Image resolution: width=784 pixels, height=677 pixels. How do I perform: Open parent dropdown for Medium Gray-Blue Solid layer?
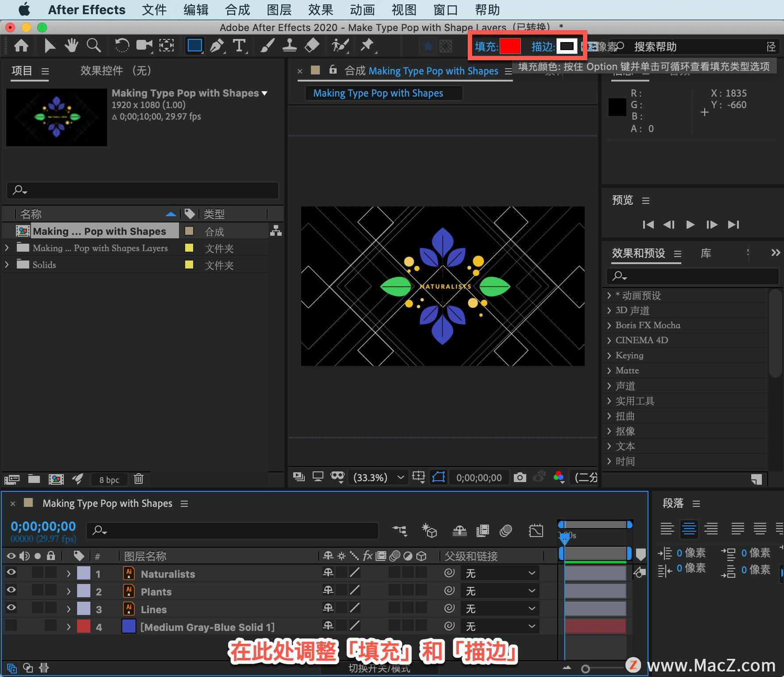(500, 626)
